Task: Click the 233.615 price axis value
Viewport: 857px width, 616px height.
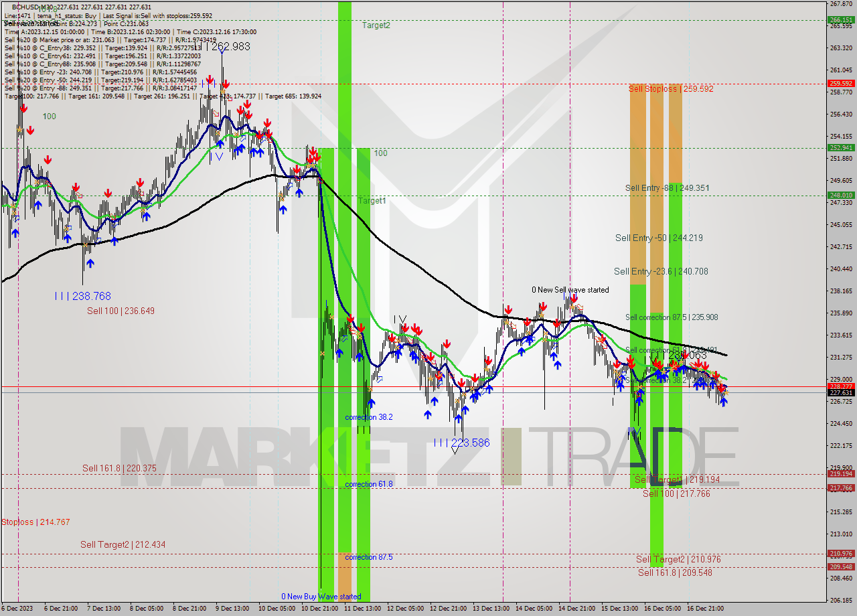Action: [x=842, y=335]
